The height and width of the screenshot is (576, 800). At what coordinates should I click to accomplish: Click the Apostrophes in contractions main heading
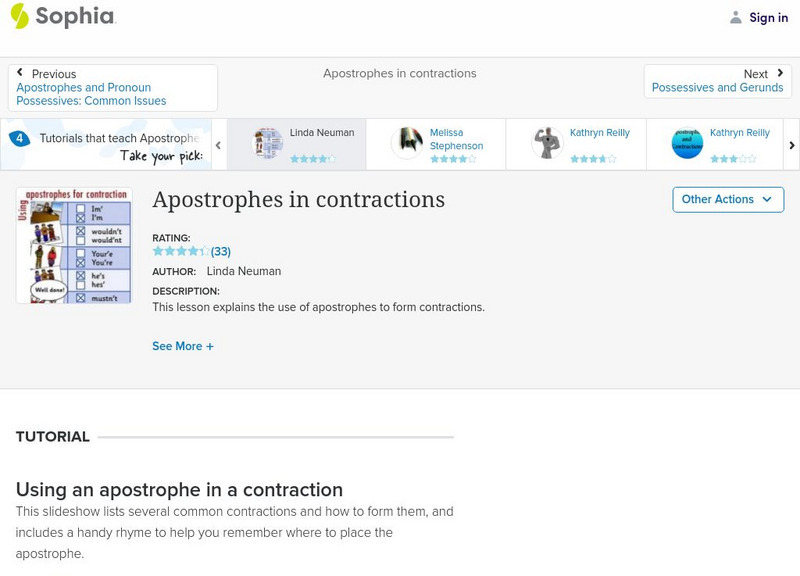pyautogui.click(x=298, y=200)
